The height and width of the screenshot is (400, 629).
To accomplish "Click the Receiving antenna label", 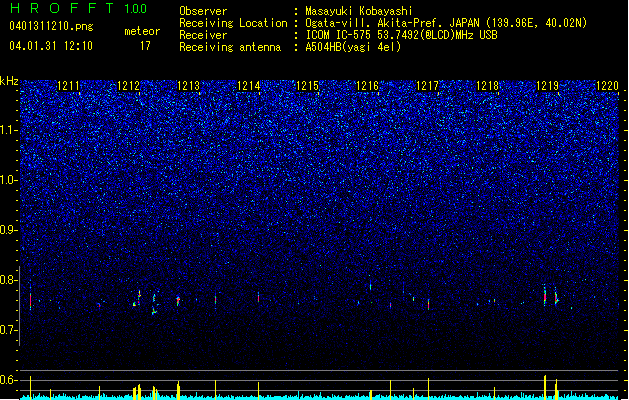I will click(230, 47).
